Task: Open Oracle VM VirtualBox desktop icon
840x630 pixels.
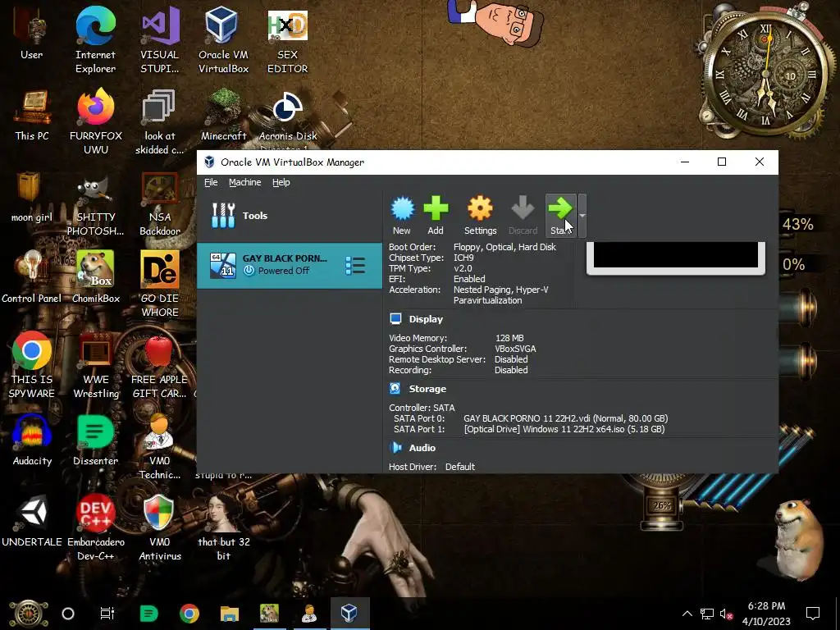Action: coord(223,39)
